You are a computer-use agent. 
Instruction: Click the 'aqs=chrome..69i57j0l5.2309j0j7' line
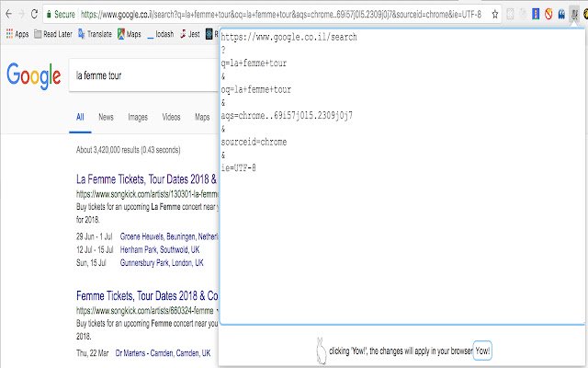point(287,116)
